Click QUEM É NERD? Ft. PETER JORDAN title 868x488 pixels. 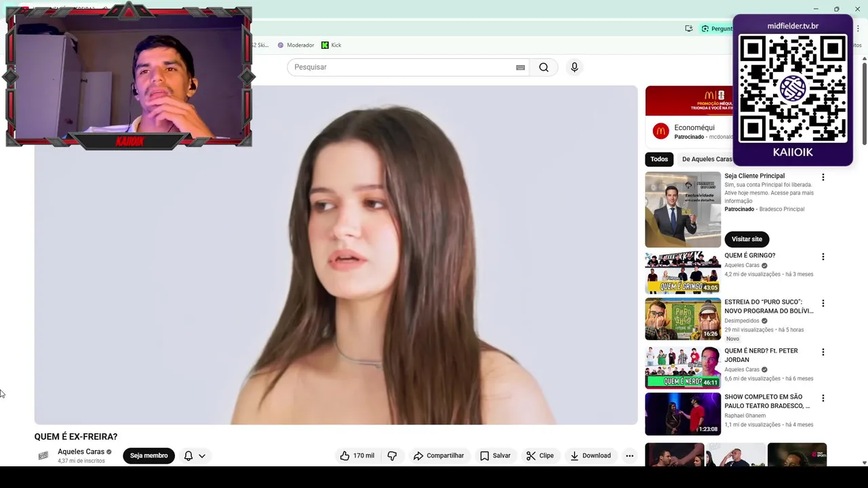click(761, 355)
